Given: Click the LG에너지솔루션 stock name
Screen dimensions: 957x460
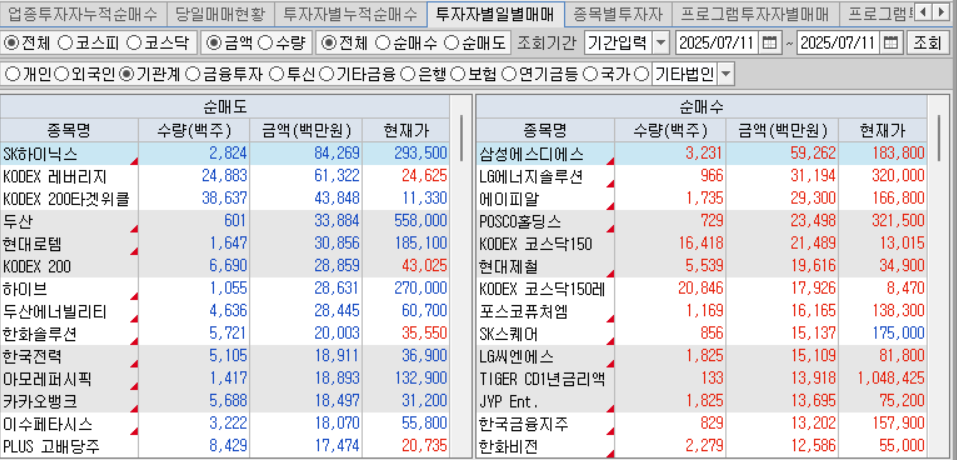Looking at the screenshot, I should 530,176.
